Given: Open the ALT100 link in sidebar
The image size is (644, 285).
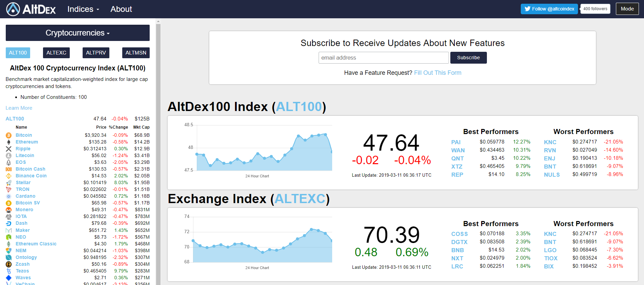Looking at the screenshot, I should point(15,119).
